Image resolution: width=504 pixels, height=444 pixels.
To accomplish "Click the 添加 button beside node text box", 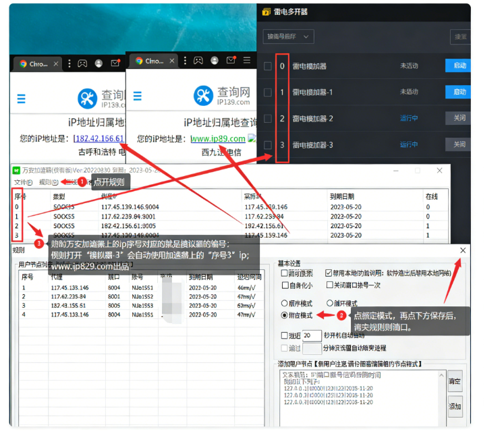I will pyautogui.click(x=455, y=407).
